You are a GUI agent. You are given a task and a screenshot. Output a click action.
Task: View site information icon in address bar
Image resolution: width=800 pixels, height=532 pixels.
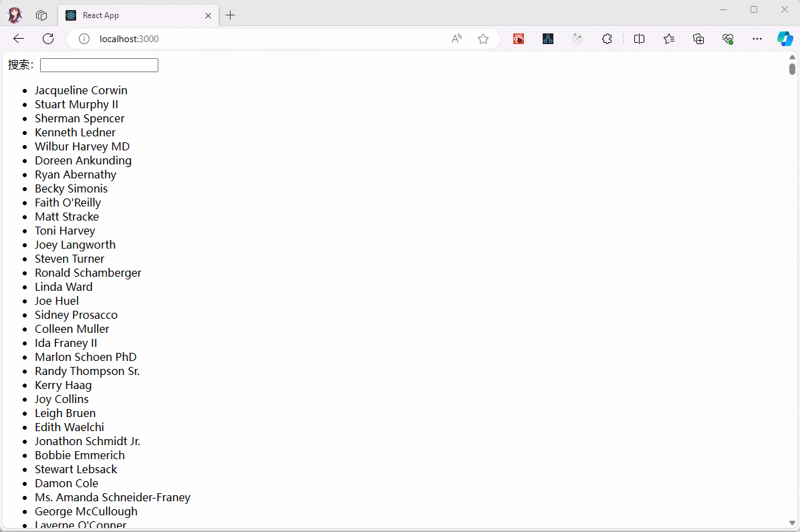(84, 39)
